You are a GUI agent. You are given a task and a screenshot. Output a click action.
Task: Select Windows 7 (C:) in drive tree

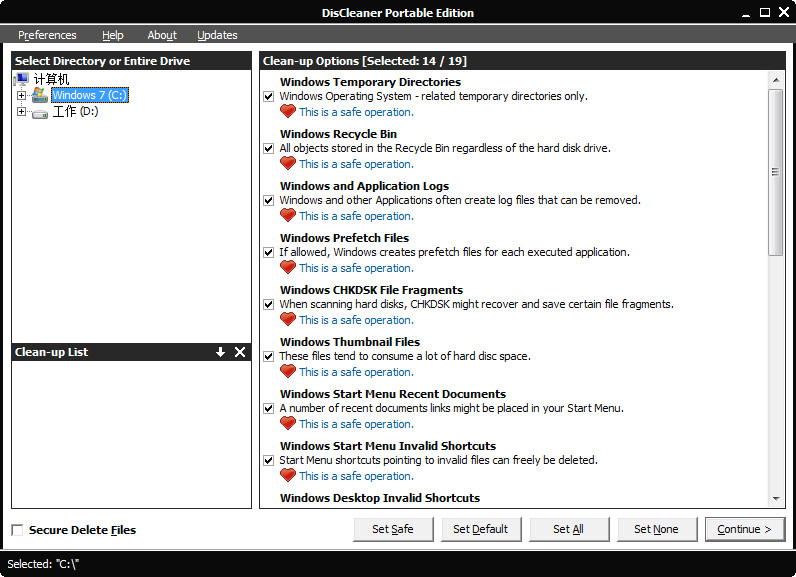click(90, 95)
